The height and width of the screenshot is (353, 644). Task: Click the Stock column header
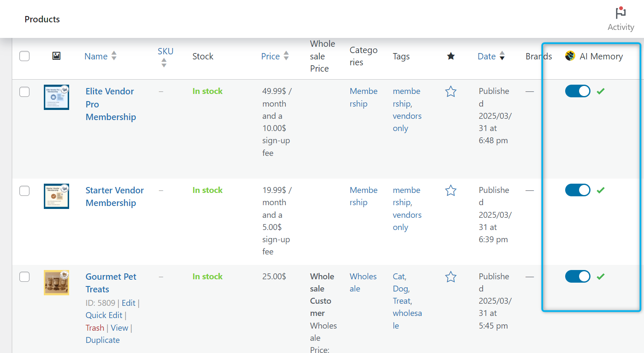(203, 56)
